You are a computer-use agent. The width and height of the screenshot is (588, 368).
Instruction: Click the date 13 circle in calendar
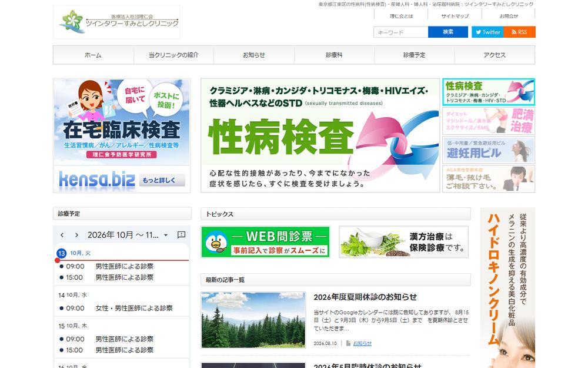[x=62, y=253]
